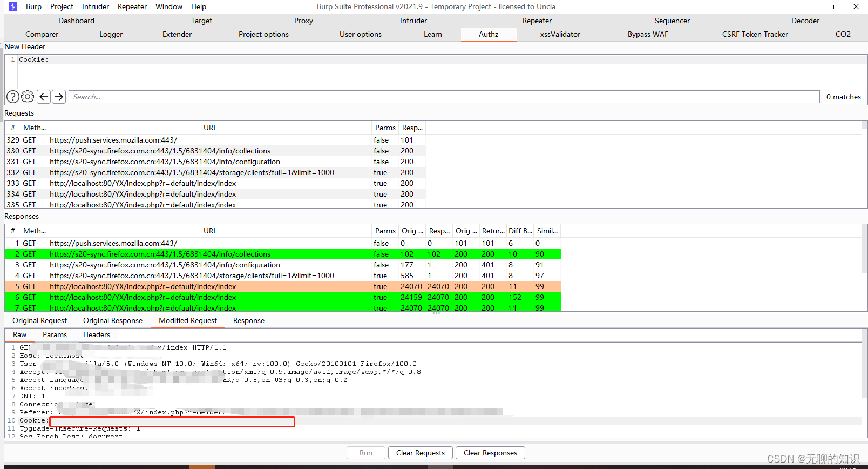Select response row 4 storage/clients

283,276
